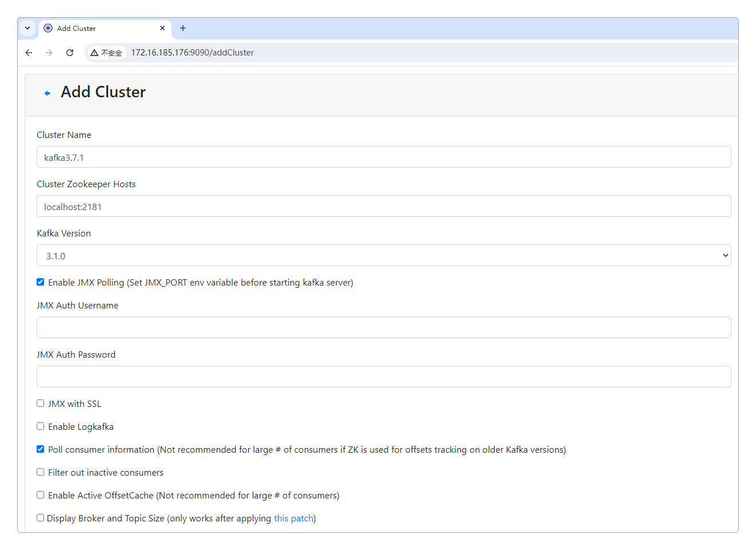Reload the page with the refresh icon
The image size is (756, 550).
pos(70,53)
